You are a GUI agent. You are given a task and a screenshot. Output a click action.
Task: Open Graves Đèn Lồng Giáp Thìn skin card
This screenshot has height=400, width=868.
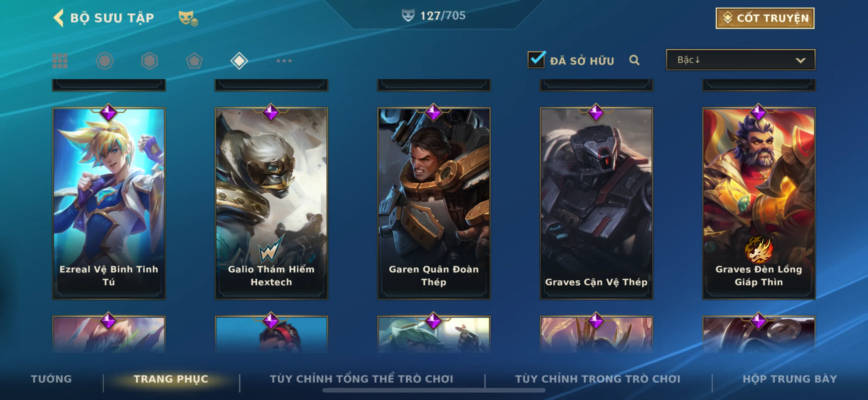[x=759, y=203]
